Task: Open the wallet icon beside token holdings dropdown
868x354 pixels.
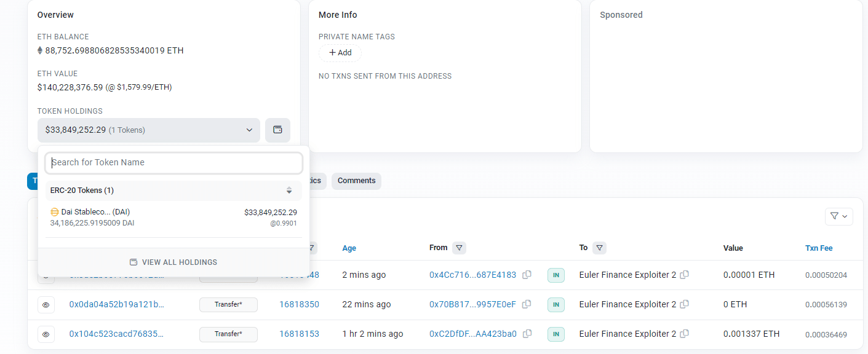Action: 277,130
